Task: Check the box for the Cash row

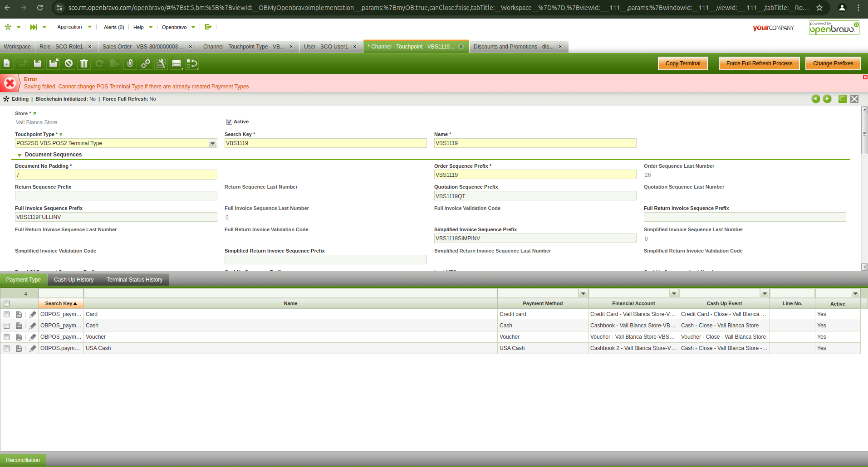Action: [7, 326]
